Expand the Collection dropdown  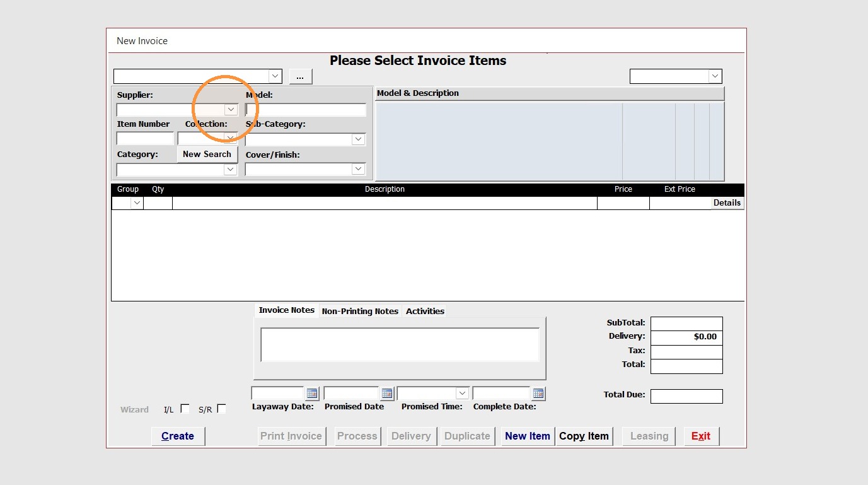coord(231,138)
